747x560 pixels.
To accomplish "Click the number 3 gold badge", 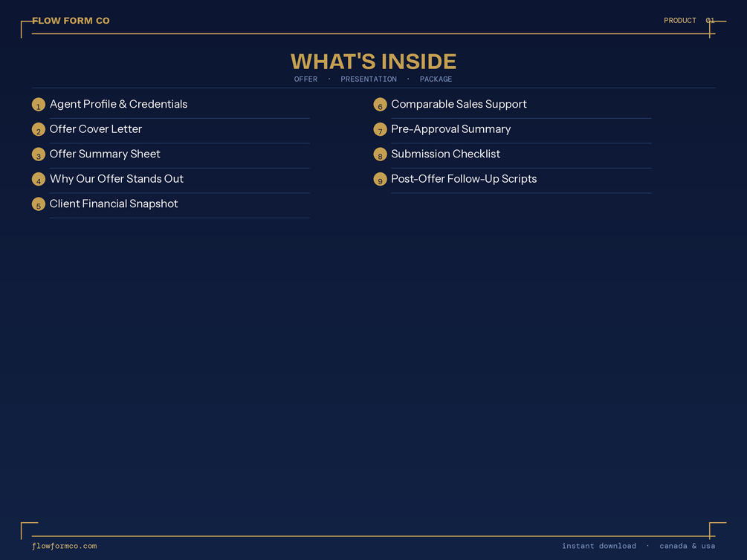I will [39, 154].
